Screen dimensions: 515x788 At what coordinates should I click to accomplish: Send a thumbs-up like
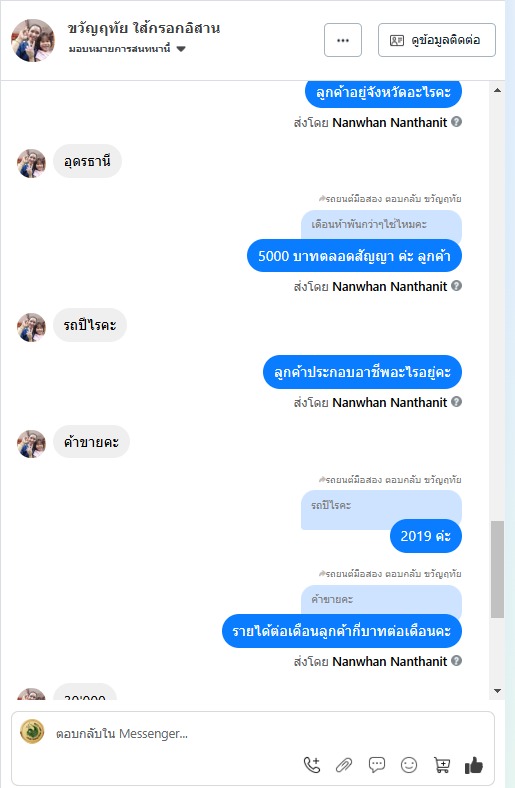[x=474, y=765]
